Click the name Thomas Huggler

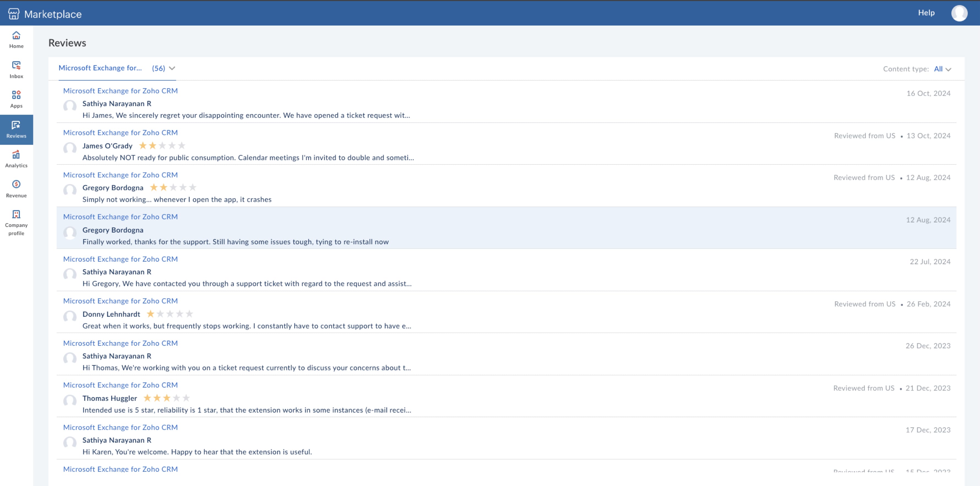tap(110, 398)
